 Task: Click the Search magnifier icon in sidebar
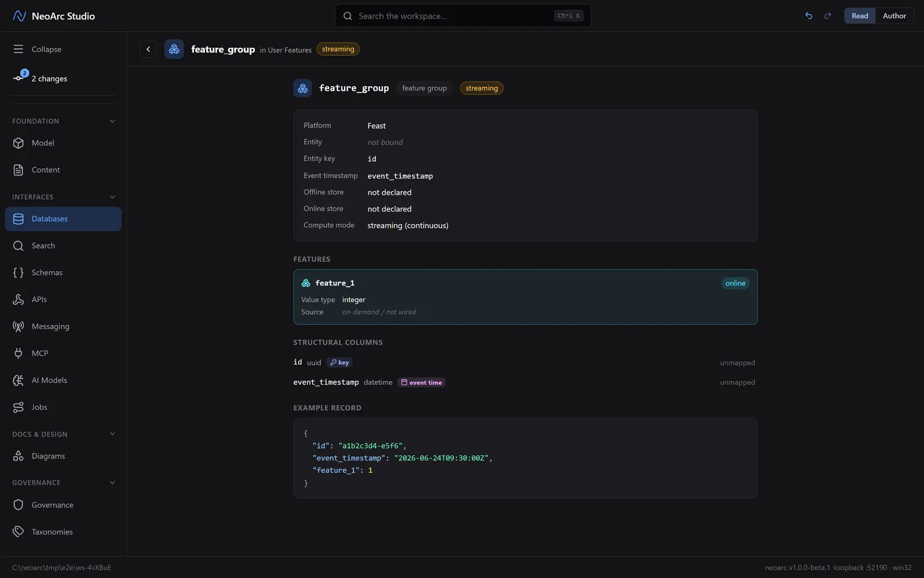[x=18, y=246]
